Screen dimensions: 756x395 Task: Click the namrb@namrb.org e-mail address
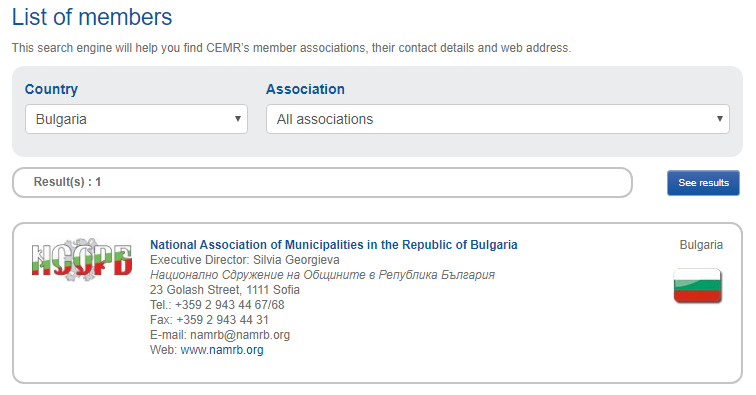coord(240,335)
